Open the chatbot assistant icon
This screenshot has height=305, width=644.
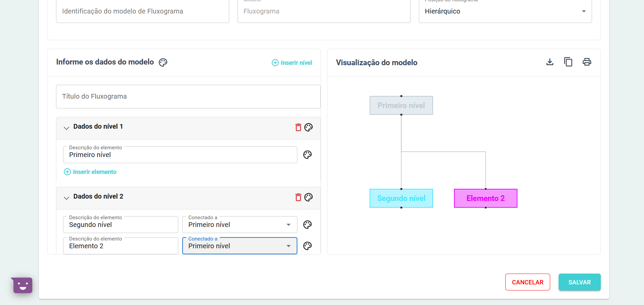(22, 285)
